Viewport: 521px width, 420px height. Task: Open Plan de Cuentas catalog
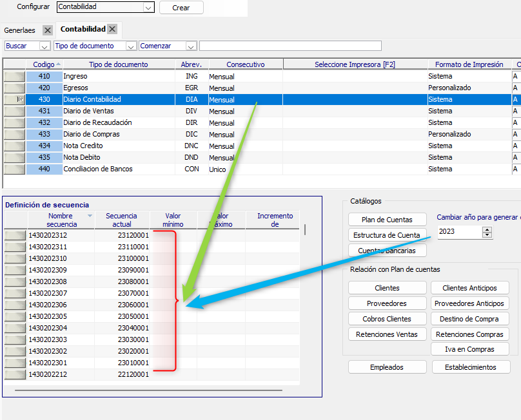click(x=387, y=220)
